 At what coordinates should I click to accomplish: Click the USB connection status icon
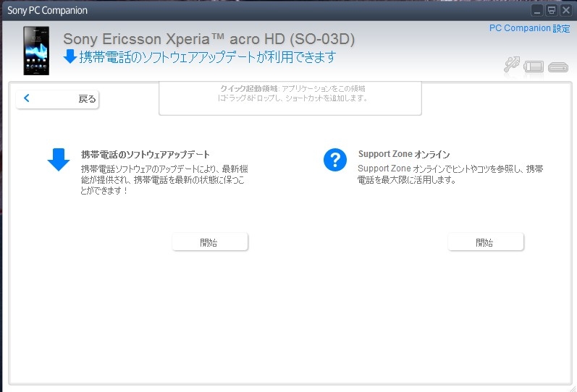tap(512, 64)
